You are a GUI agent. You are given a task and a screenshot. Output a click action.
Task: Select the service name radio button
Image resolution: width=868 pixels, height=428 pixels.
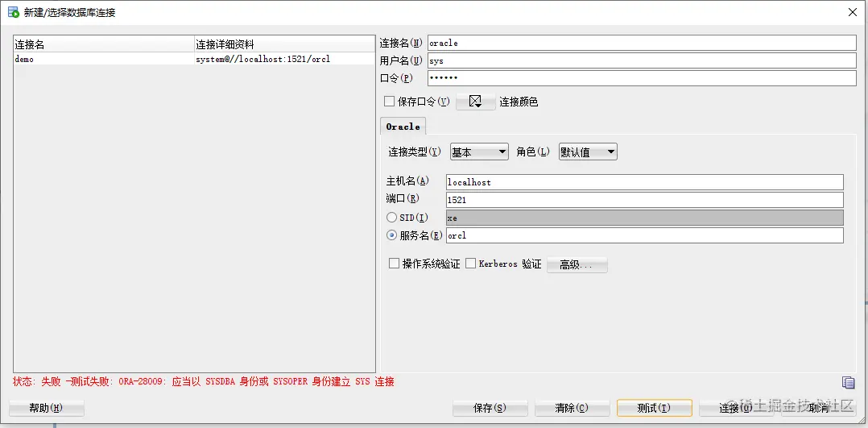point(391,235)
